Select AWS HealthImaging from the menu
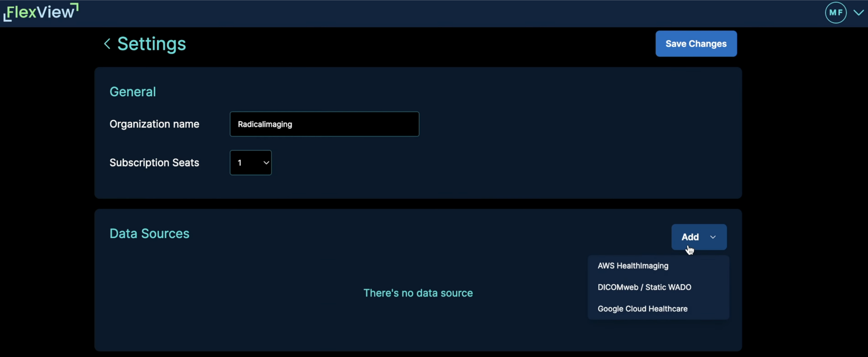The width and height of the screenshot is (868, 357). pyautogui.click(x=633, y=266)
